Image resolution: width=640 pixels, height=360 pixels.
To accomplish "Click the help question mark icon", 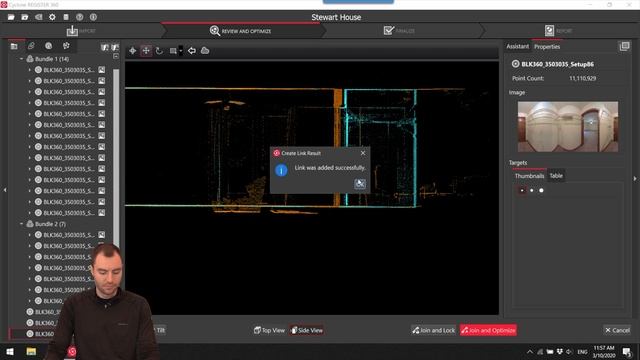I will 80,17.
